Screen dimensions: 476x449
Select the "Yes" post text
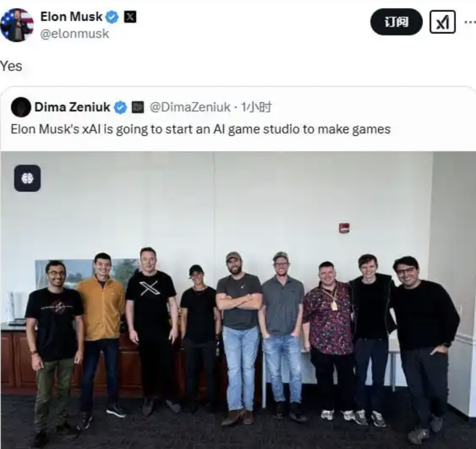pyautogui.click(x=11, y=66)
